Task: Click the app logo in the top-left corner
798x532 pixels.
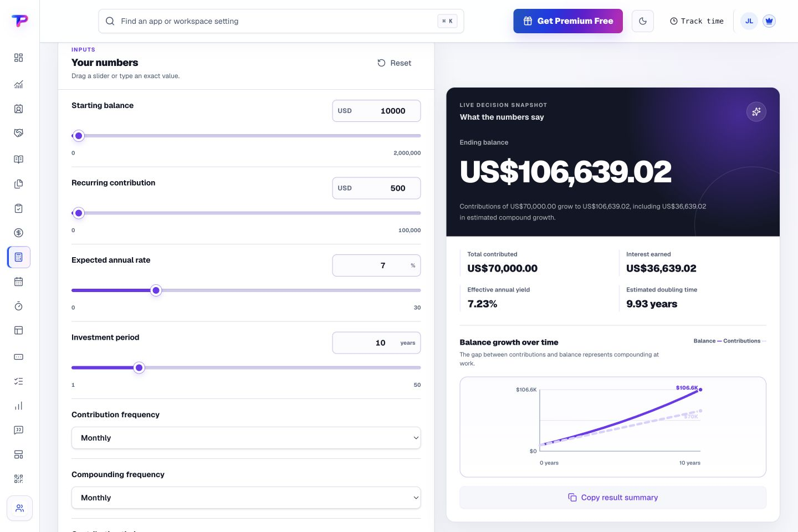Action: pyautogui.click(x=19, y=21)
